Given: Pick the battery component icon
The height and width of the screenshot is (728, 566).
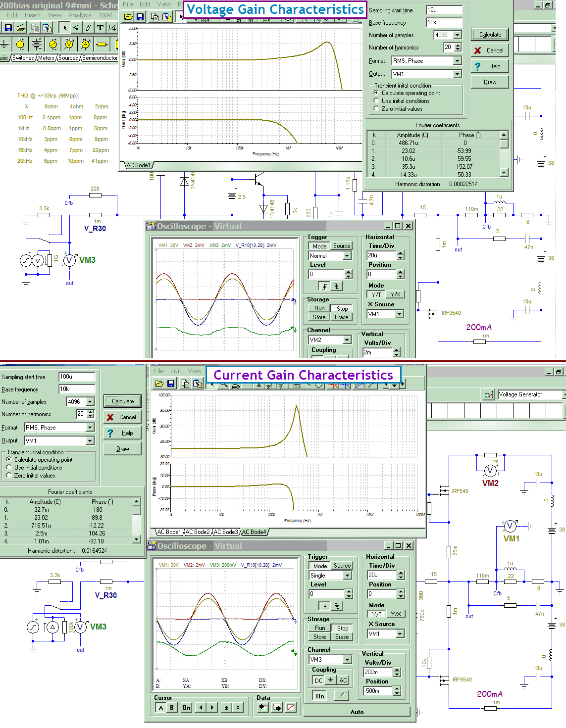Looking at the screenshot, I should pyautogui.click(x=37, y=45).
